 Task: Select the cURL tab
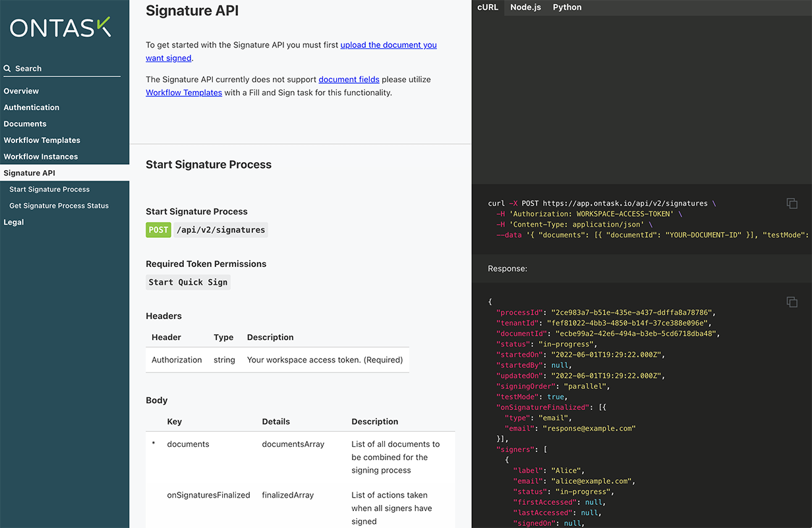[x=488, y=7]
